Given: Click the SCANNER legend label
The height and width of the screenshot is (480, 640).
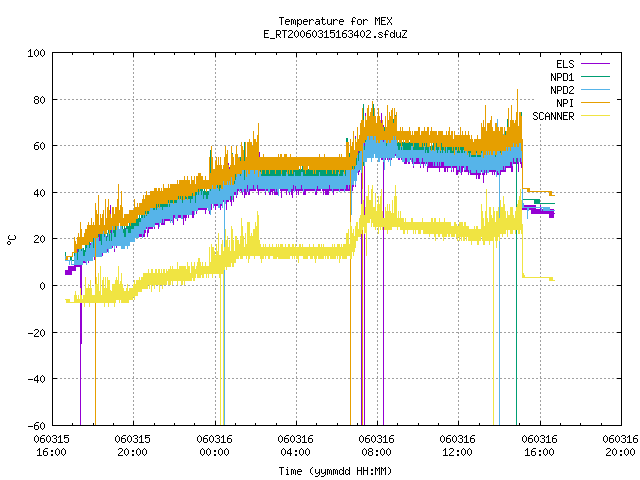Looking at the screenshot, I should [553, 116].
